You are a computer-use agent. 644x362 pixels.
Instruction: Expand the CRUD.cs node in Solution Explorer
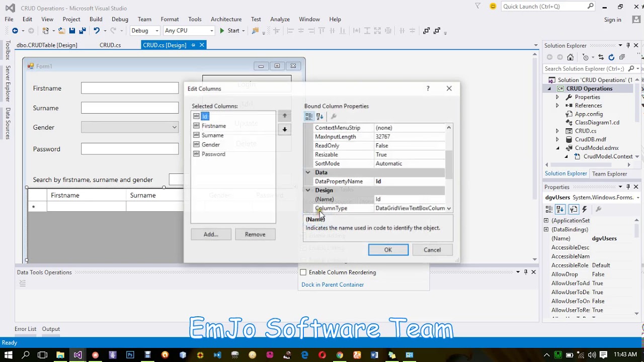pyautogui.click(x=557, y=131)
